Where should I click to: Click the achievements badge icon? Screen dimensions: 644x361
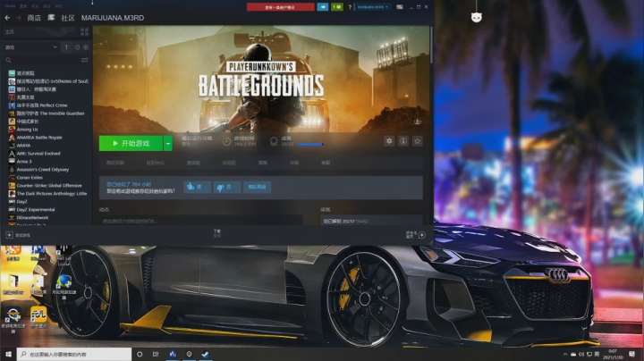pyautogui.click(x=274, y=141)
